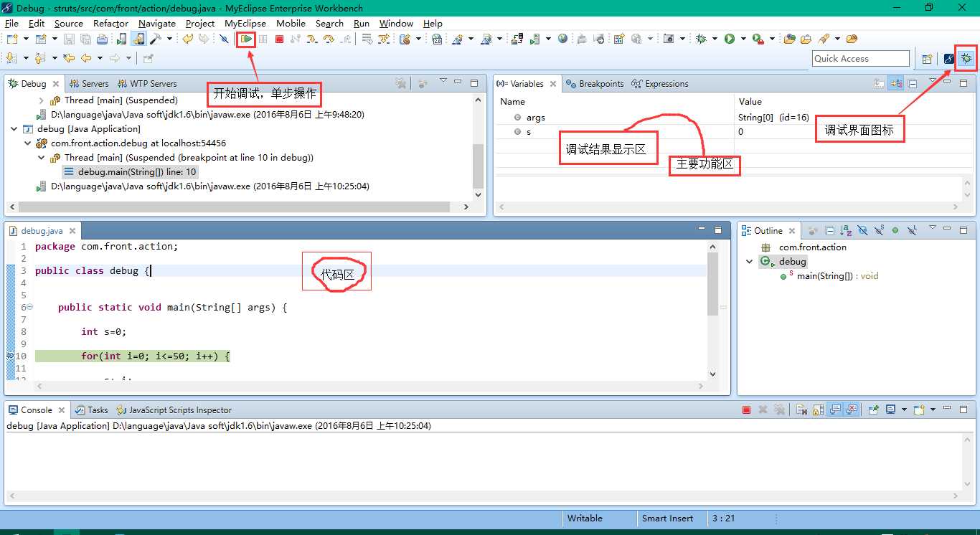980x535 pixels.
Task: Click the Debug bug icon in main toolbar
Action: (x=701, y=39)
